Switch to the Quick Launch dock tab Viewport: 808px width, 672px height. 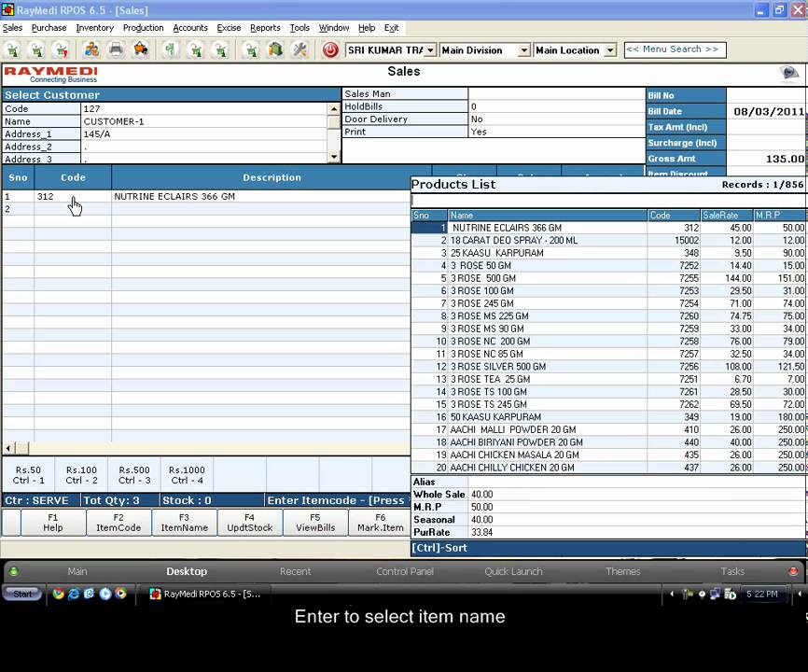(x=513, y=571)
